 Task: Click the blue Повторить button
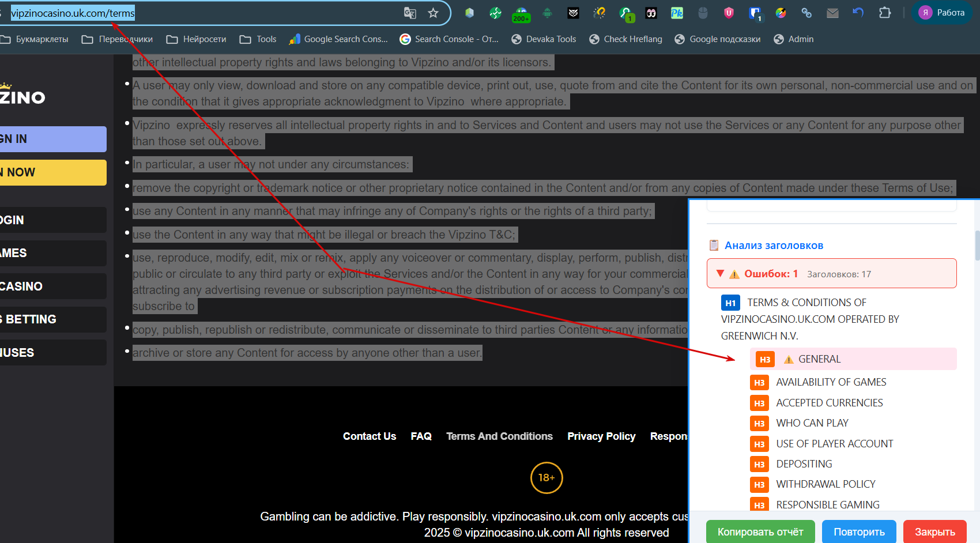pyautogui.click(x=859, y=532)
